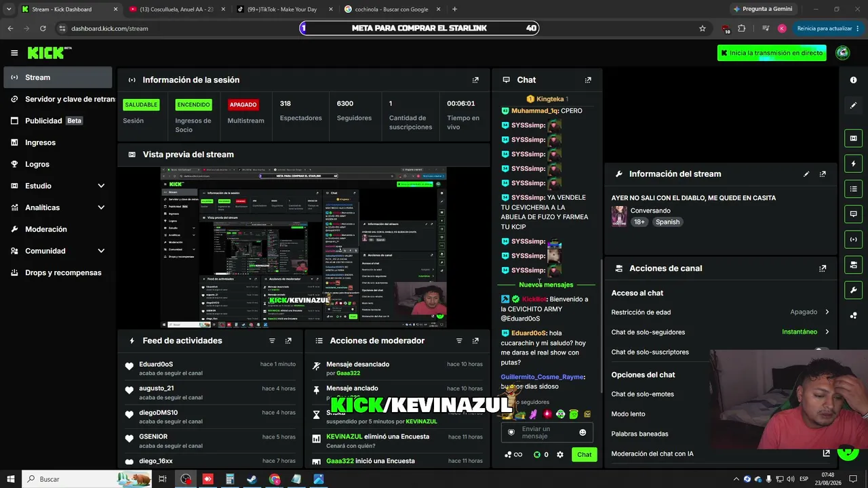
Task: Open the Windows Start menu
Action: 10,479
